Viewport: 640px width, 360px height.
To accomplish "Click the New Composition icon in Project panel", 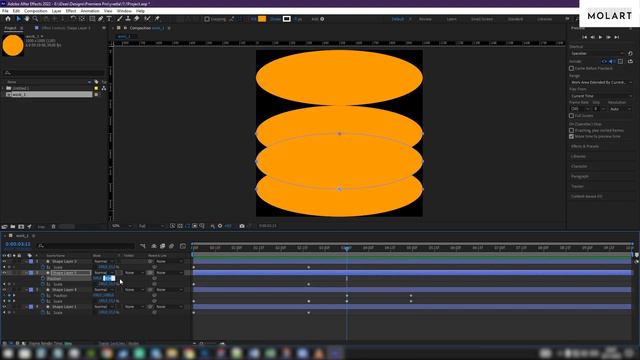I will pos(21,227).
